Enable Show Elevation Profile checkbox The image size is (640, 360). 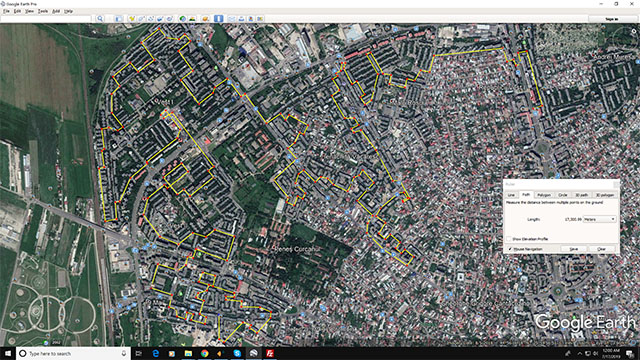click(509, 239)
